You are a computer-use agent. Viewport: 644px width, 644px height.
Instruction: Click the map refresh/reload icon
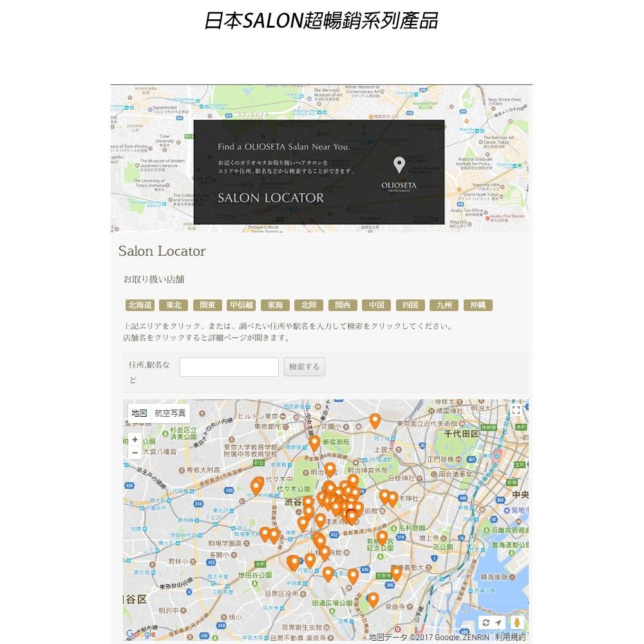[486, 623]
